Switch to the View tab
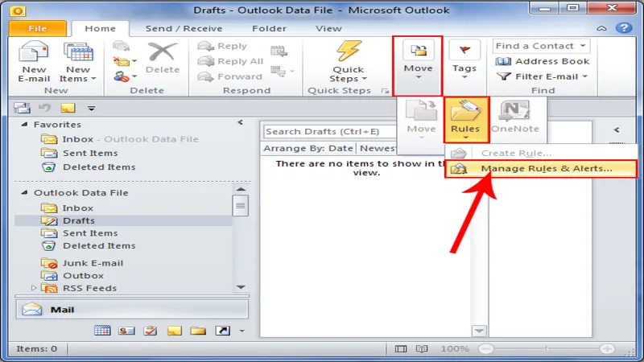The width and height of the screenshot is (644, 362). [328, 28]
